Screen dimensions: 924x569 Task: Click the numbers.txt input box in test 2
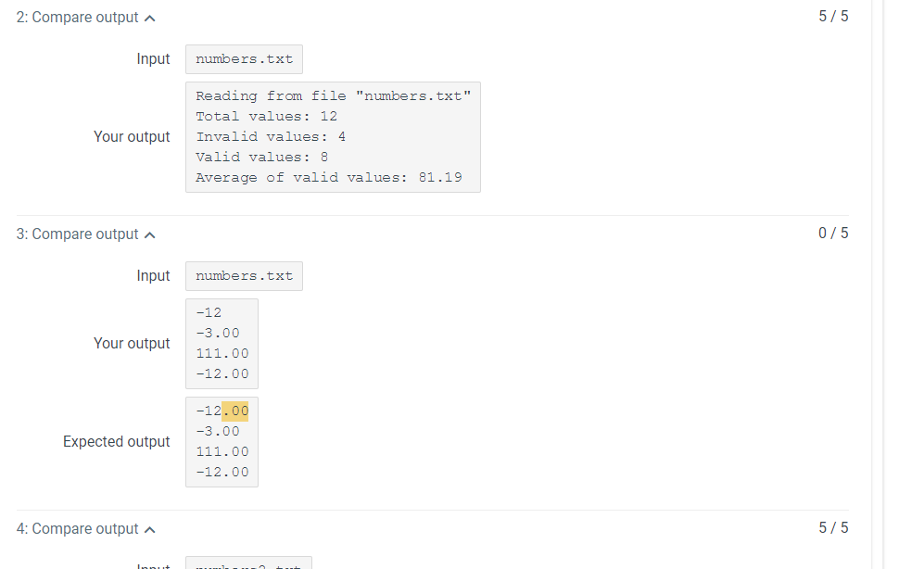(x=244, y=59)
